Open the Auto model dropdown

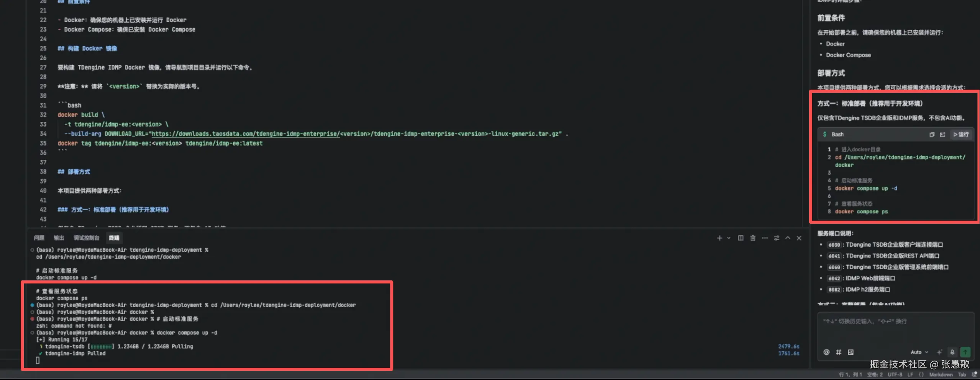pyautogui.click(x=919, y=352)
